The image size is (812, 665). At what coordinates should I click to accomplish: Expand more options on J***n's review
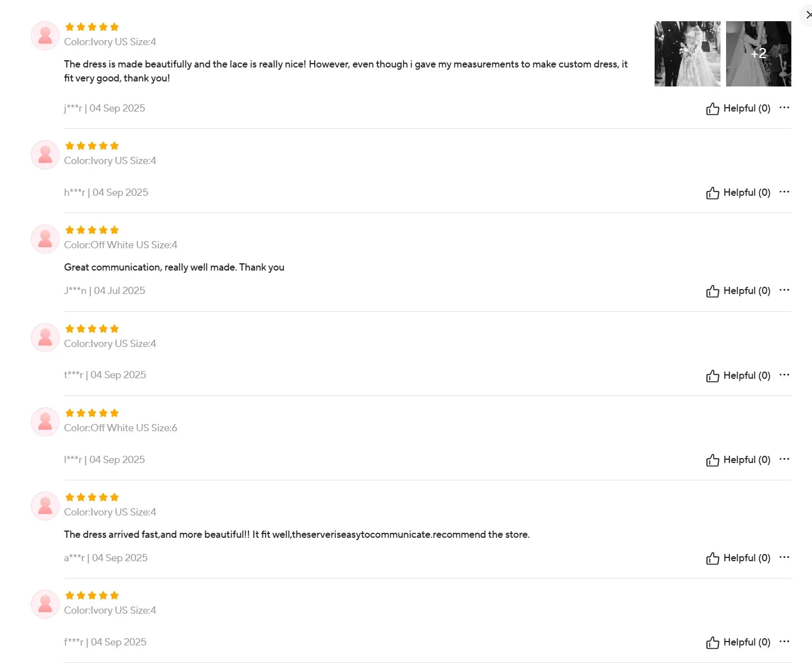784,290
